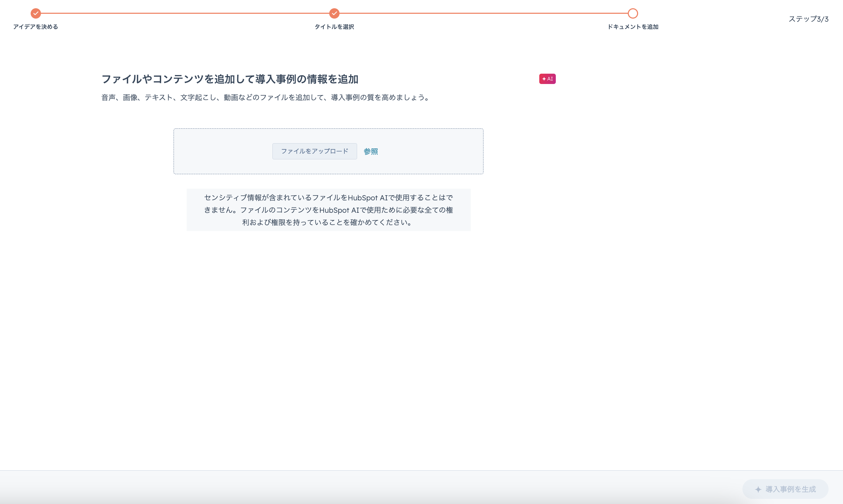Viewport: 843px width, 504px height.
Task: Click the checkmark icon above タイトルを選択
Action: pos(334,13)
